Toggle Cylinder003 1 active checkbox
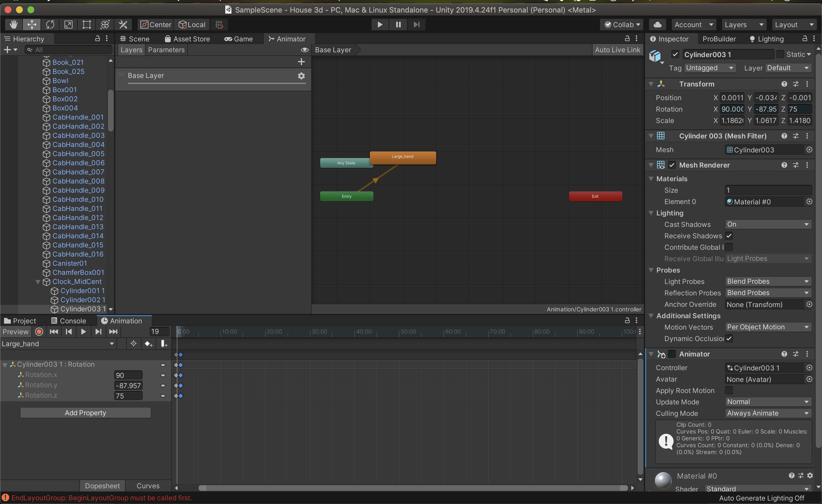Viewport: 822px width, 504px height. [675, 54]
